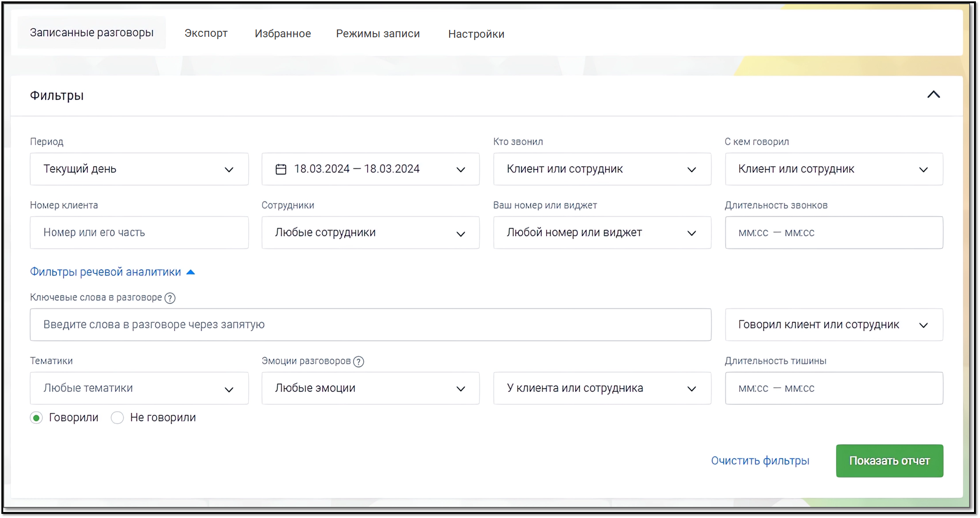The width and height of the screenshot is (980, 518).
Task: Select the Говорили radio button
Action: [x=36, y=418]
